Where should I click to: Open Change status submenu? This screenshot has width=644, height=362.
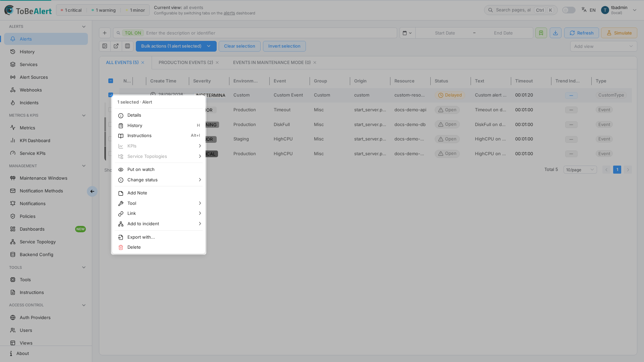click(159, 180)
